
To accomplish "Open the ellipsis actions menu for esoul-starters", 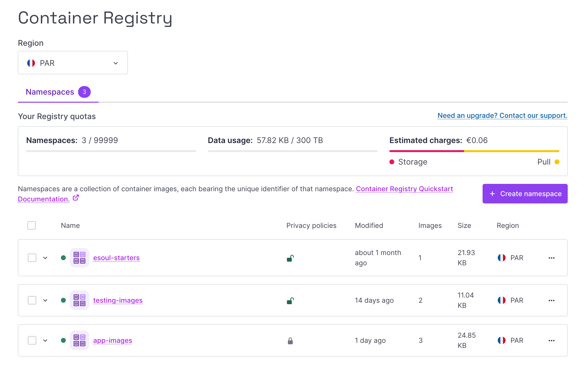I will (552, 257).
